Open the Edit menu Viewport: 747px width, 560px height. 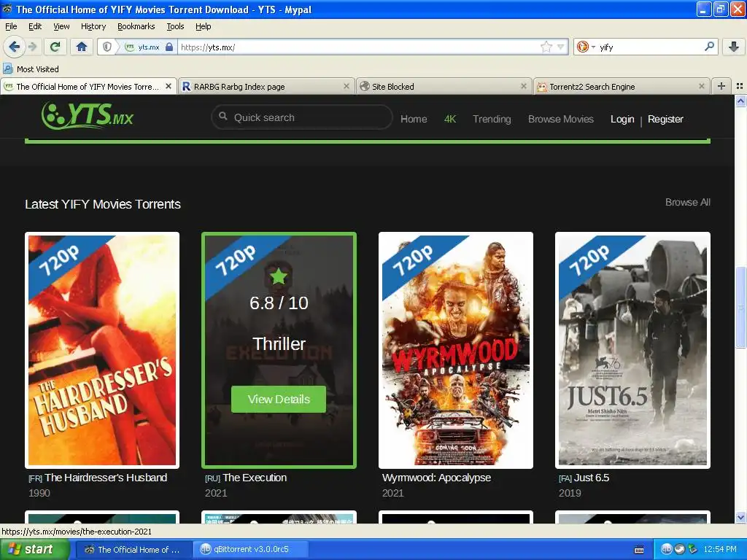coord(35,26)
